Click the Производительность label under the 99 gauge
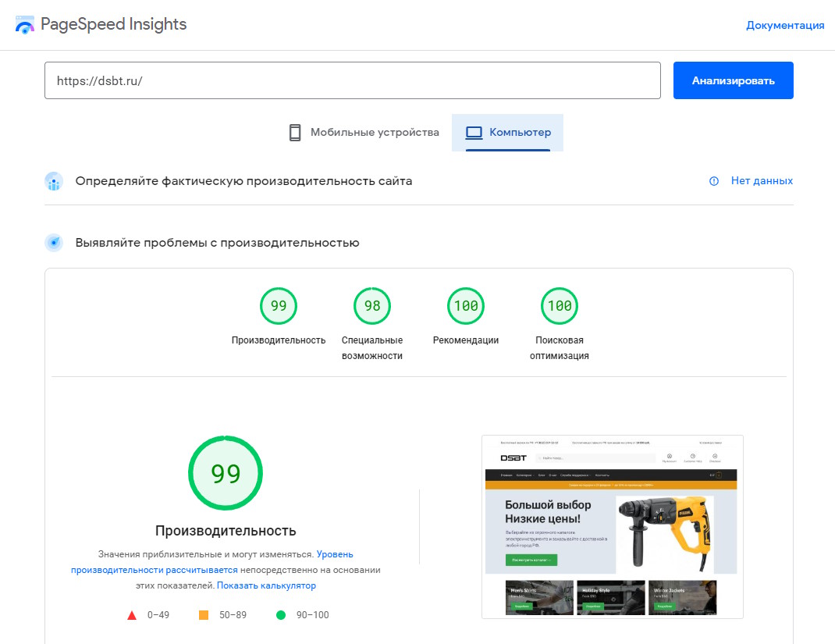Image resolution: width=835 pixels, height=644 pixels. coord(279,340)
